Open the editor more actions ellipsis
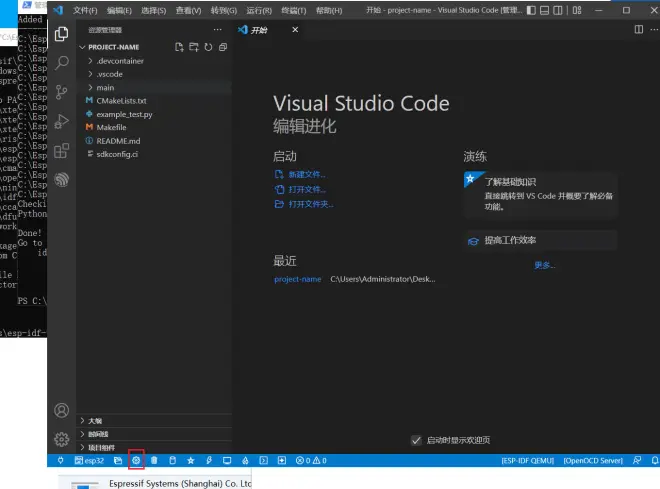The height and width of the screenshot is (489, 660). [x=654, y=29]
